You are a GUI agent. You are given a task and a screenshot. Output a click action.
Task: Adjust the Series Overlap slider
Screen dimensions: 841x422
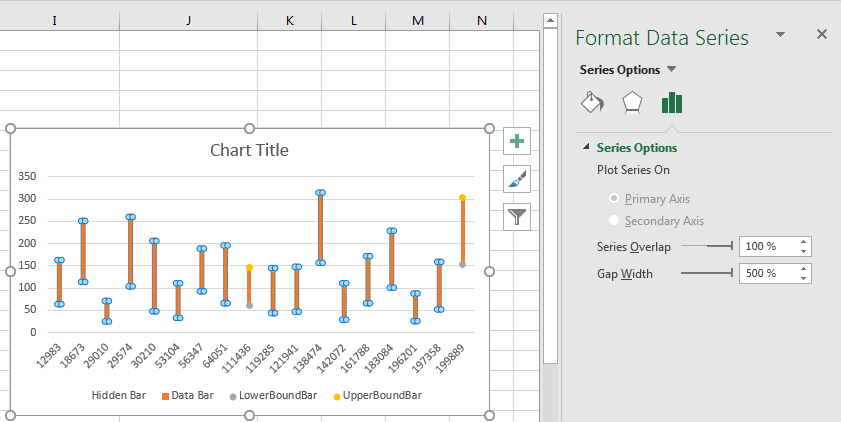point(707,246)
